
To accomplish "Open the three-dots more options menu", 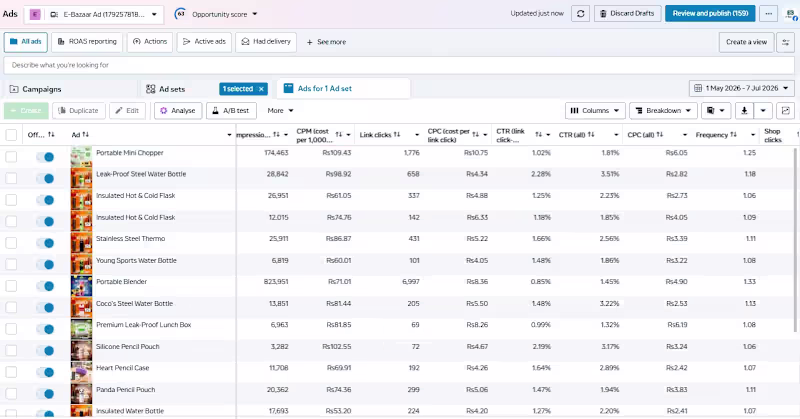I will [x=768, y=14].
